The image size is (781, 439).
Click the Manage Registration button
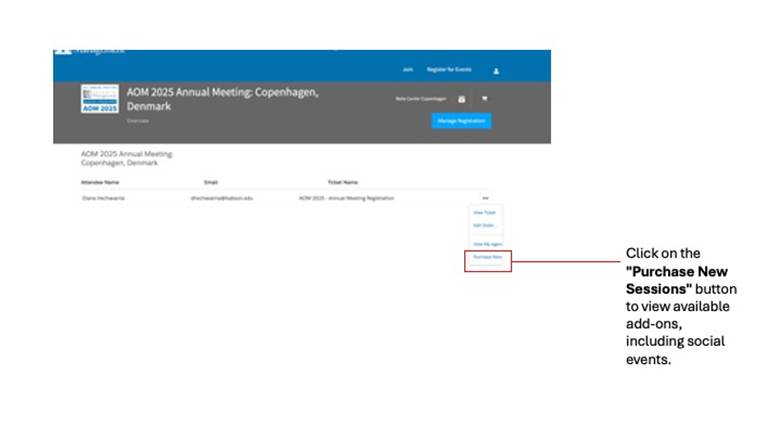coord(461,121)
